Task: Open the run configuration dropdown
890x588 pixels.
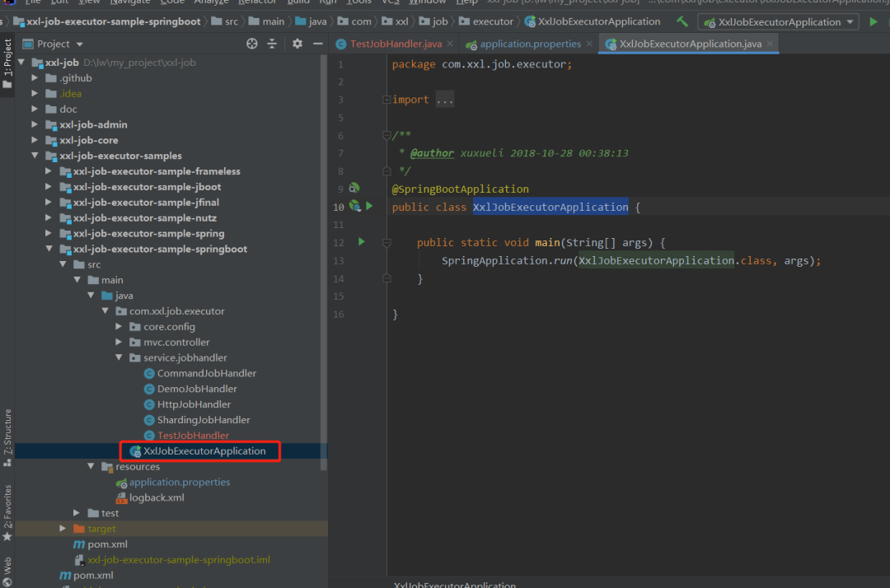Action: (778, 22)
